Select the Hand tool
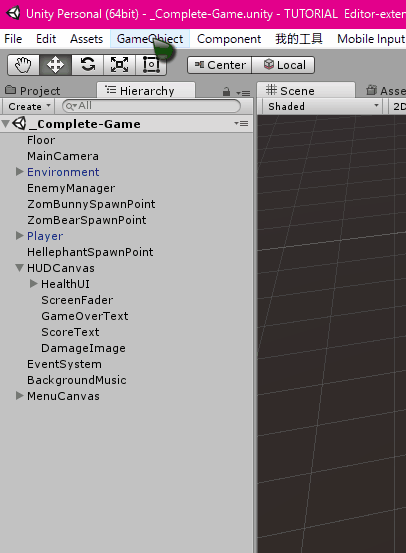 coord(23,65)
